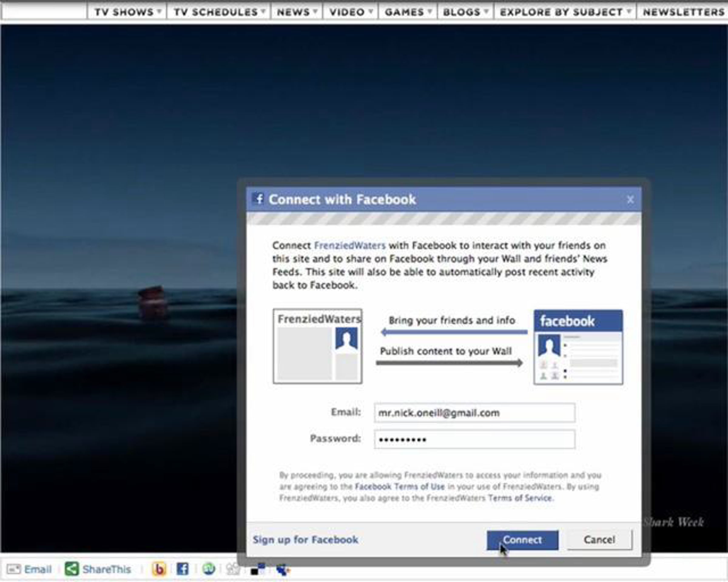Open the Facebook Terms of Use link
This screenshot has width=728, height=582.
399,487
